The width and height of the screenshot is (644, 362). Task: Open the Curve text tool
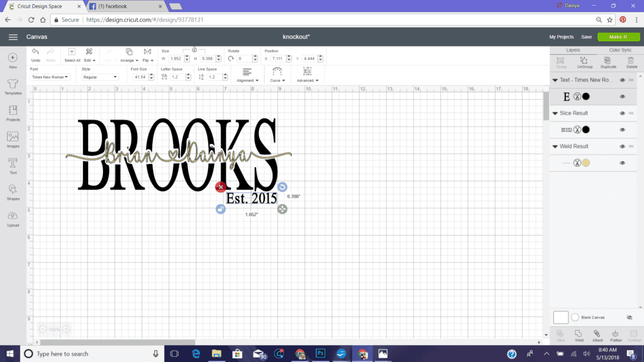click(x=277, y=75)
